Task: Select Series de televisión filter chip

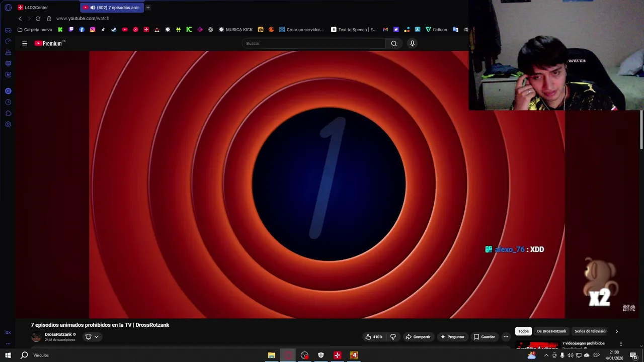Action: pyautogui.click(x=591, y=331)
